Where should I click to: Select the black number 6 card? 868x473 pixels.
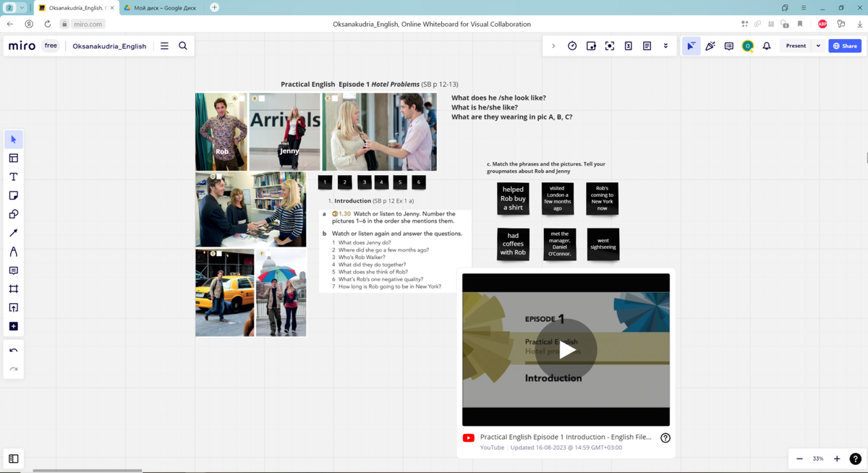click(x=418, y=182)
